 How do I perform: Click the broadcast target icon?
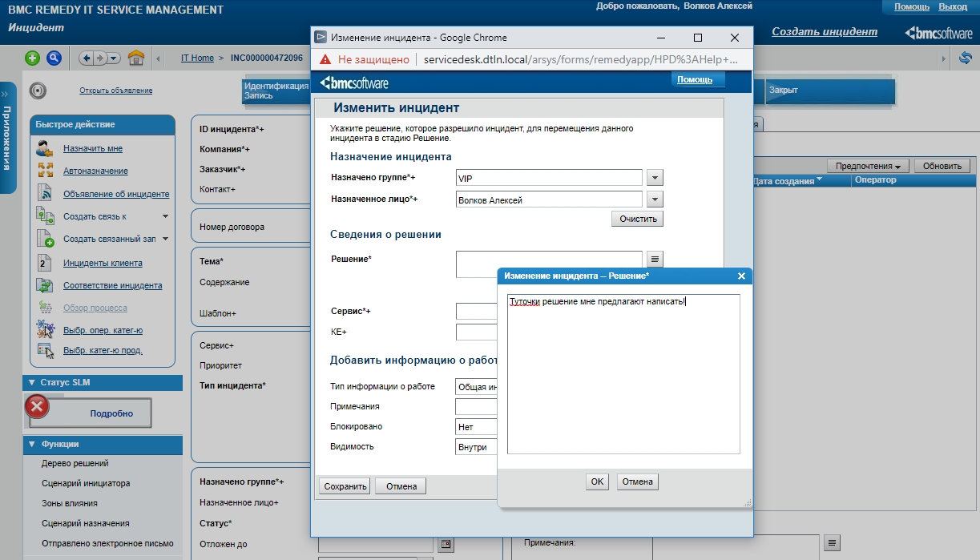(x=36, y=90)
